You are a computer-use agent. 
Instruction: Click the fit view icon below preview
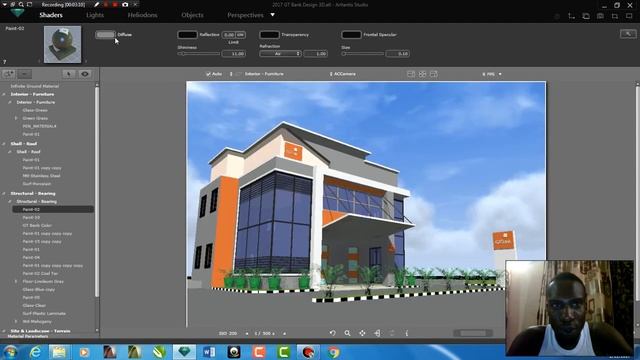[377, 333]
